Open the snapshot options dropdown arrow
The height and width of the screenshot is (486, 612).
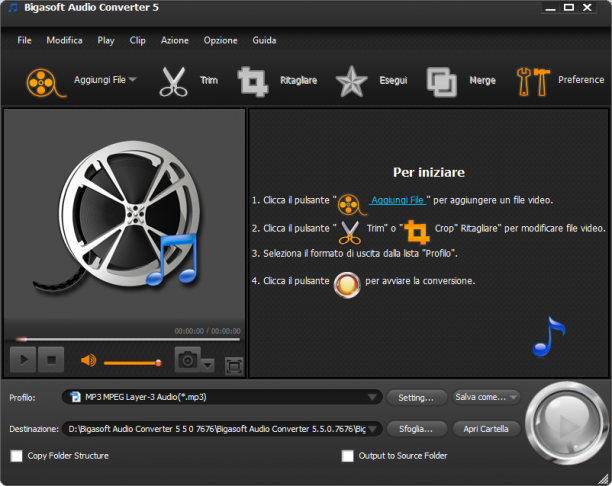tap(208, 365)
